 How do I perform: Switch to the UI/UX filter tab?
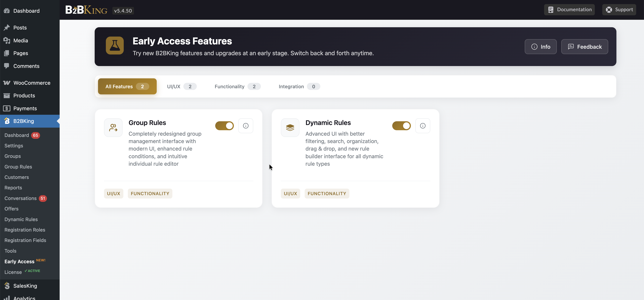(x=181, y=87)
